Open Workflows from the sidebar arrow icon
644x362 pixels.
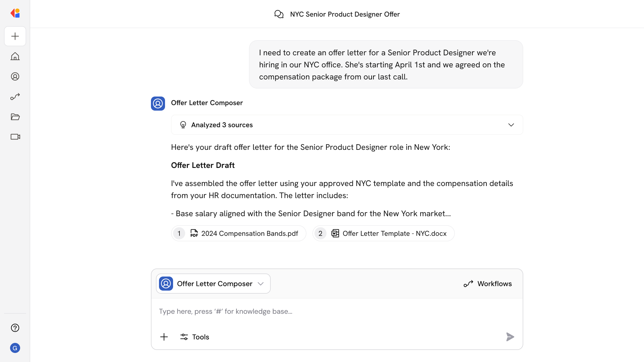(15, 97)
